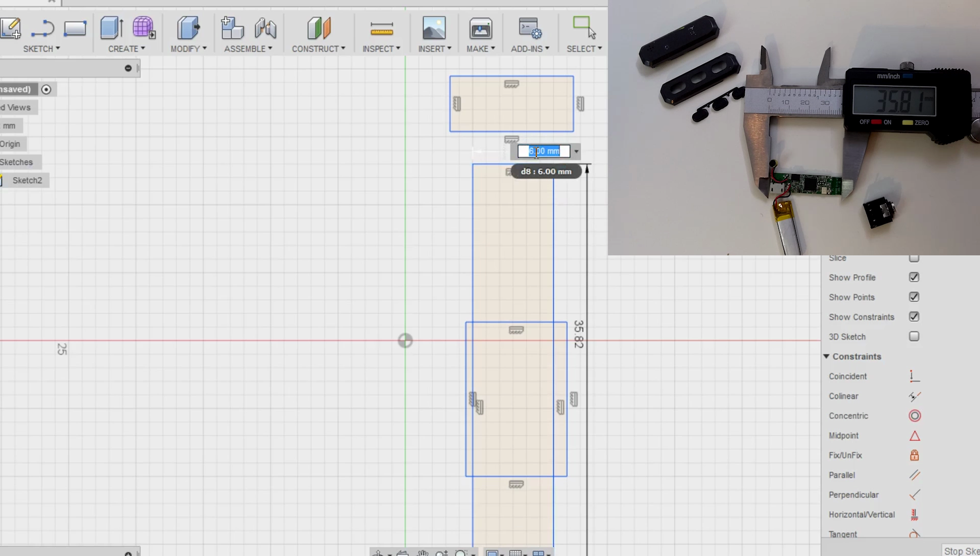980x556 pixels.
Task: Open the Modify dropdown menu
Action: pos(188,48)
